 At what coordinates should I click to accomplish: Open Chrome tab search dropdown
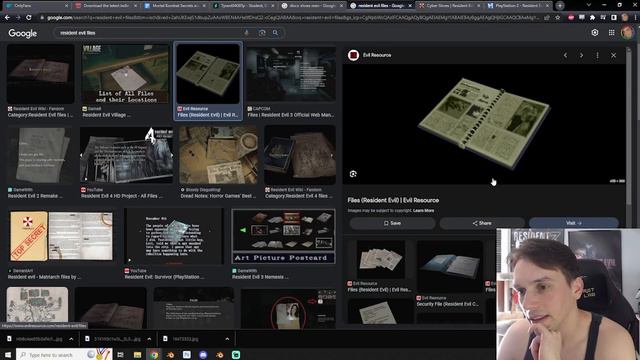click(589, 5)
